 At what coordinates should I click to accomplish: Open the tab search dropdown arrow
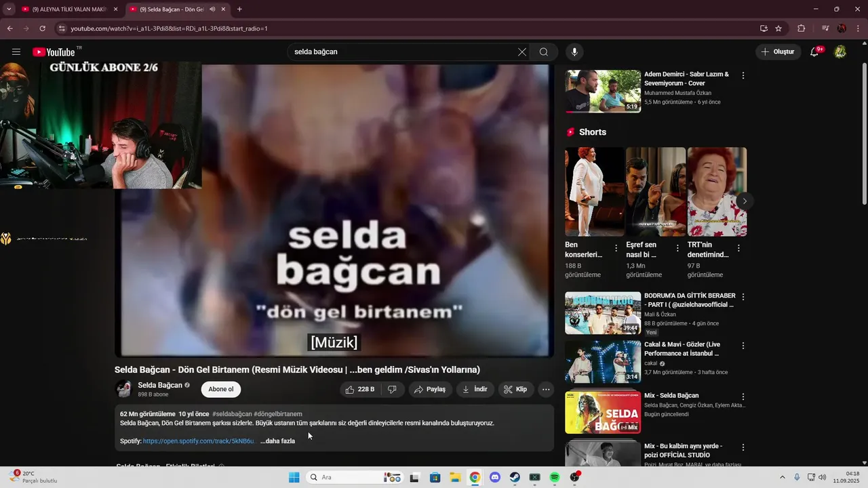coord(8,9)
